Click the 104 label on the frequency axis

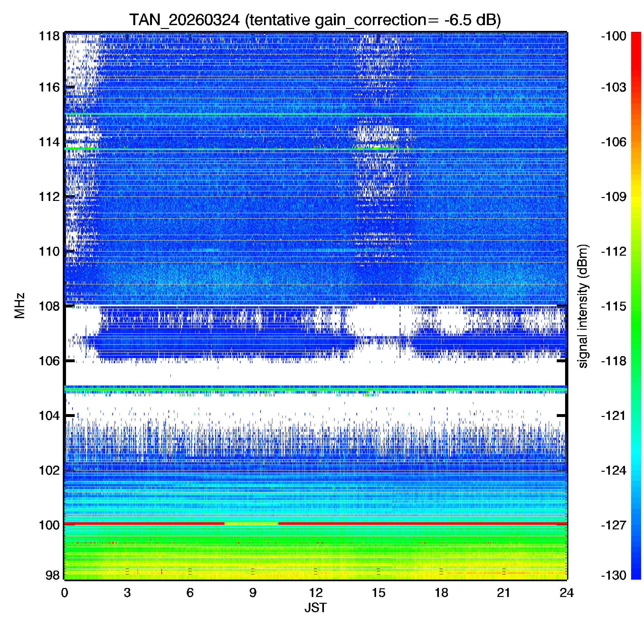[x=49, y=416]
